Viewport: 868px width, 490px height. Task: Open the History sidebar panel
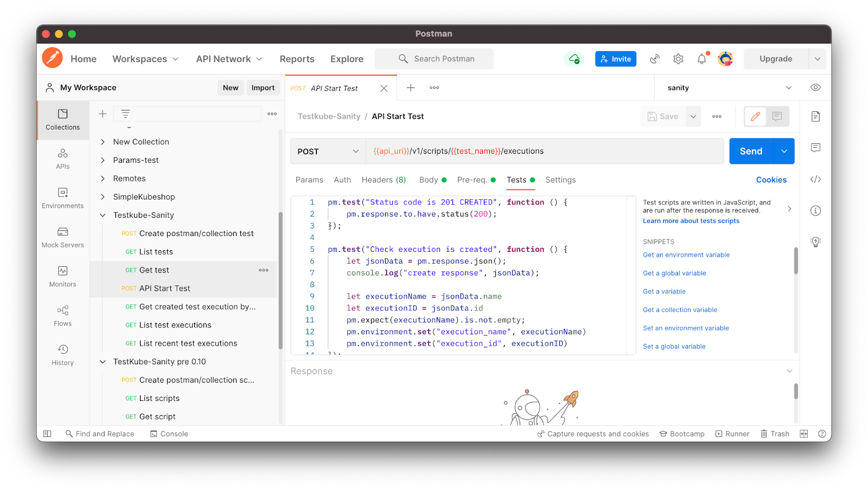(62, 355)
